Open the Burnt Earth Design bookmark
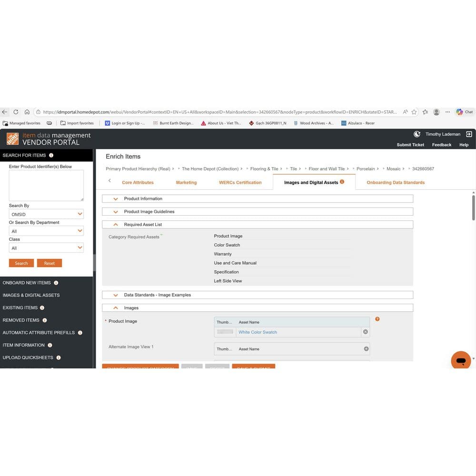Viewport: 476px width, 476px height. point(173,123)
